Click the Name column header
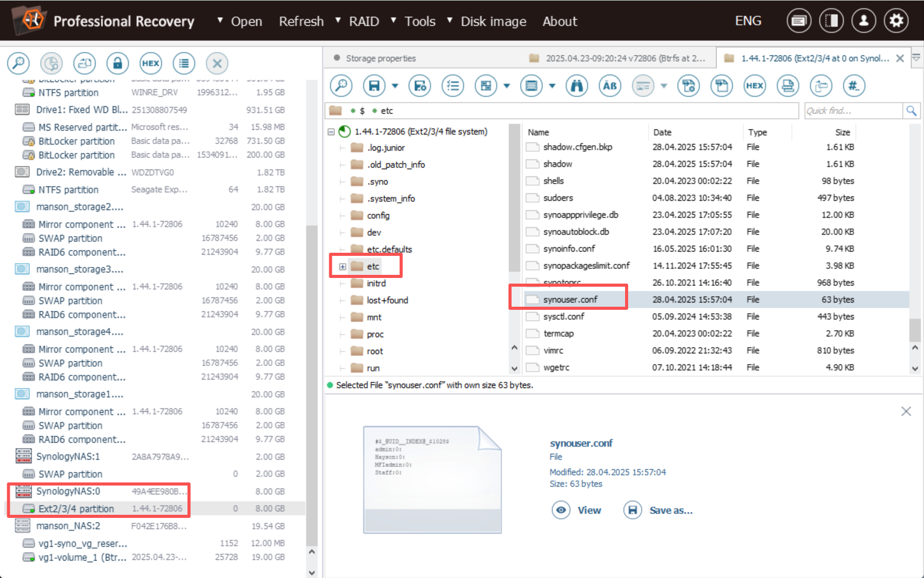The image size is (924, 578). pos(538,132)
